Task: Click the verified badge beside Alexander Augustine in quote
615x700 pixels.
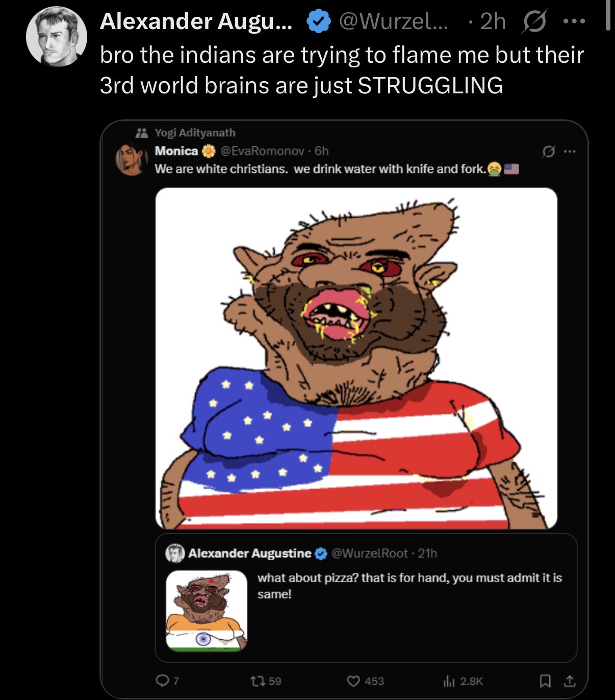Action: [x=321, y=554]
